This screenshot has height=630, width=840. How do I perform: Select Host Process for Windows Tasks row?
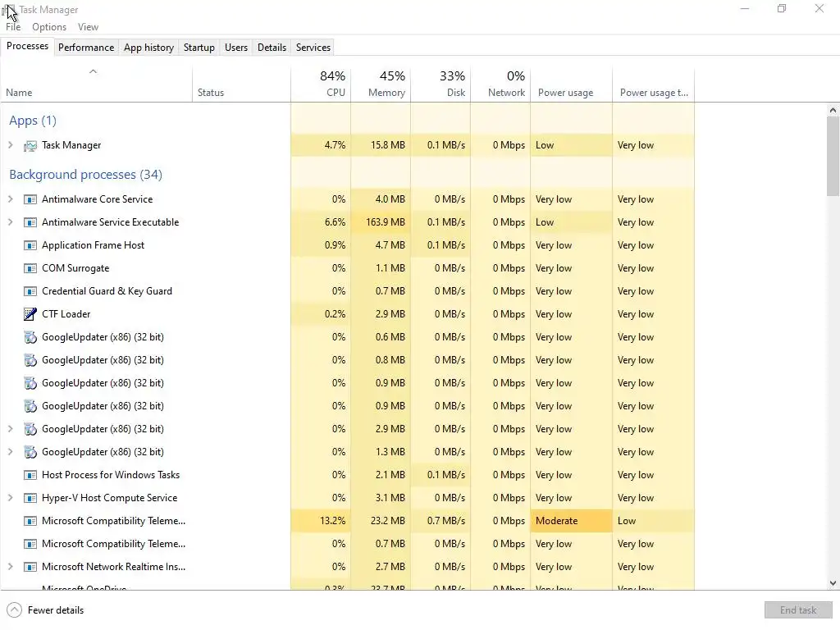[347, 475]
